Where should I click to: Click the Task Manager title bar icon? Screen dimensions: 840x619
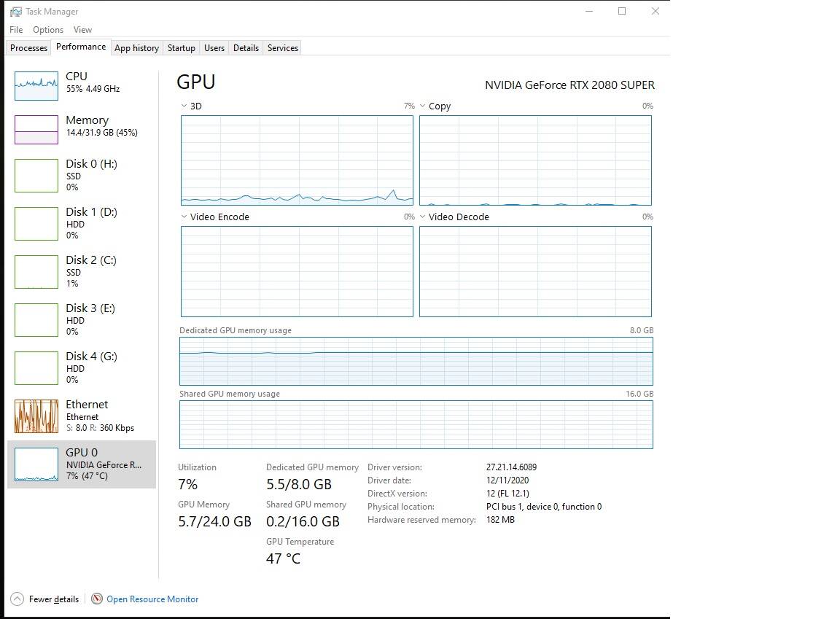click(x=15, y=12)
